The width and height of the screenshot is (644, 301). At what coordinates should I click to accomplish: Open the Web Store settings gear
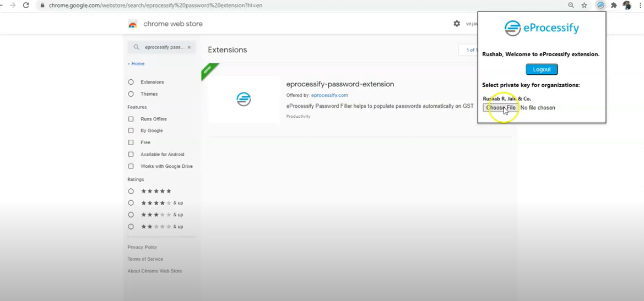[457, 24]
